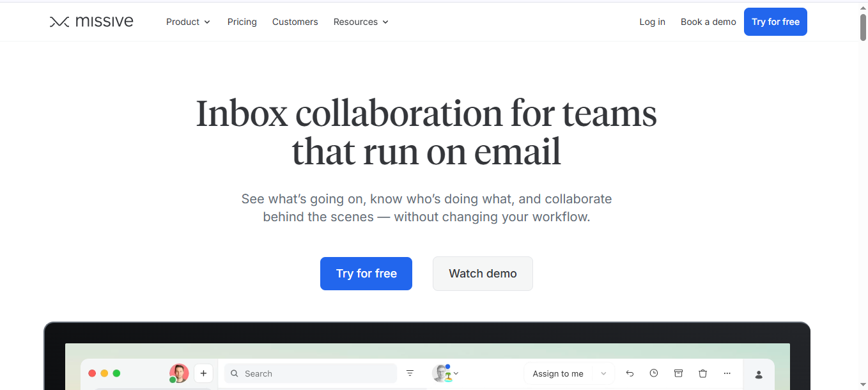Expand the Resources navigation dropdown
Screen dimensions: 868x390
[x=360, y=21]
